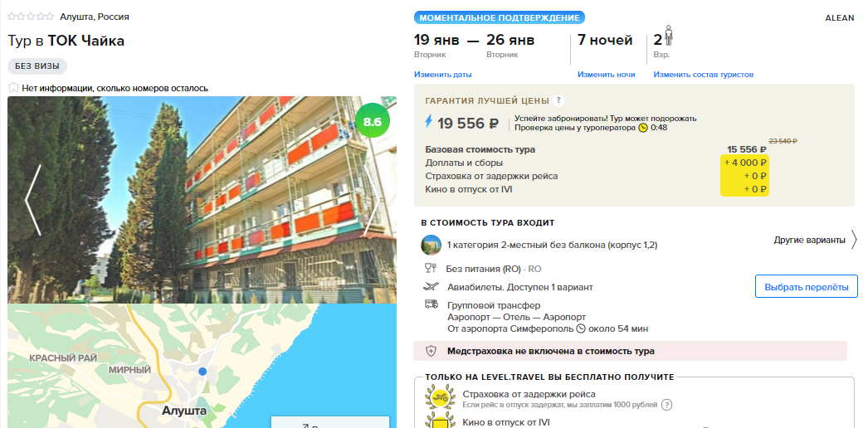Click the green 8.6 rating badge

(372, 121)
